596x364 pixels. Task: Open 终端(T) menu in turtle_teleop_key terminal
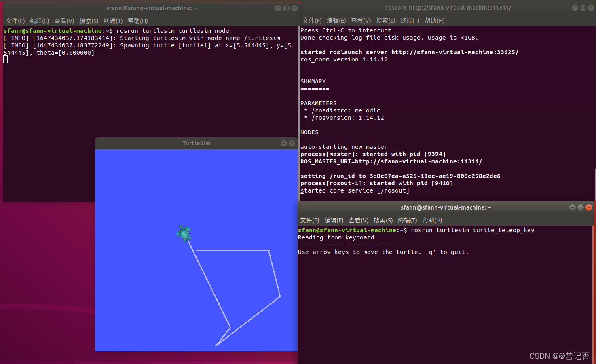click(x=408, y=220)
